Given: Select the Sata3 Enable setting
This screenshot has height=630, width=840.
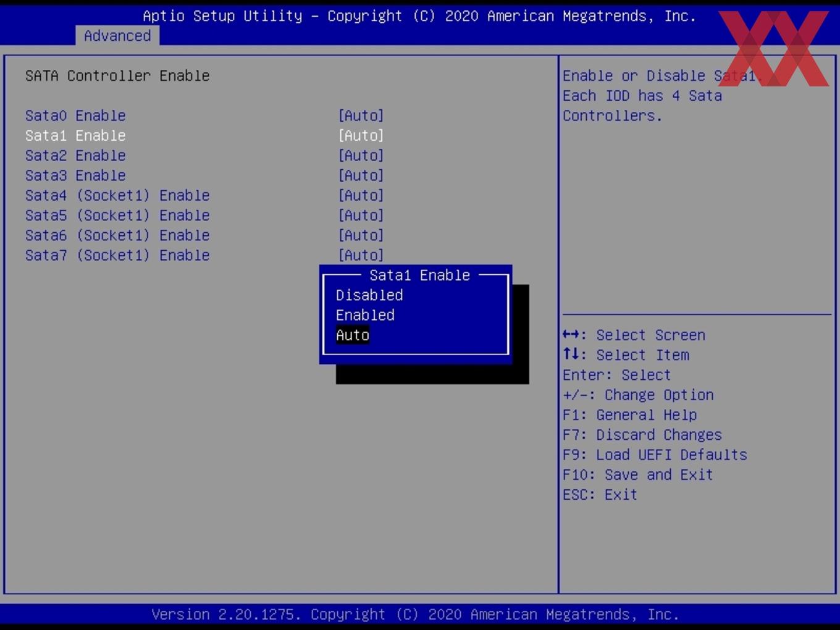Looking at the screenshot, I should click(75, 175).
